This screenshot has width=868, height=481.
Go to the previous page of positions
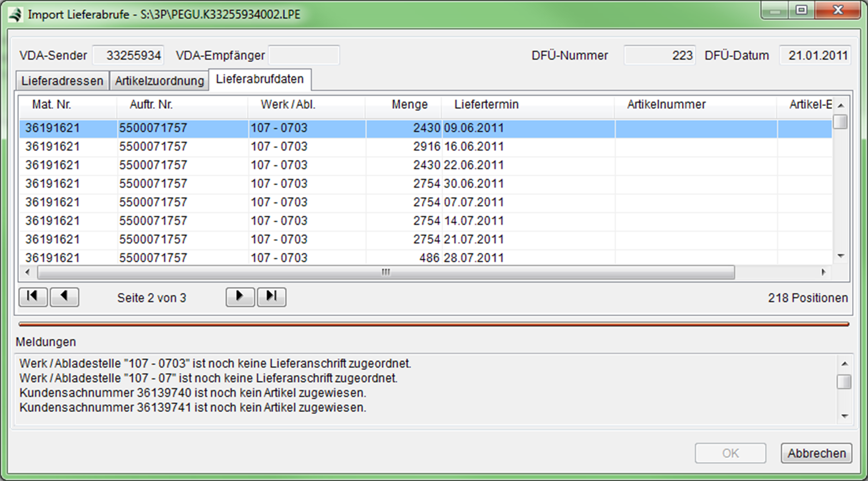pos(64,297)
